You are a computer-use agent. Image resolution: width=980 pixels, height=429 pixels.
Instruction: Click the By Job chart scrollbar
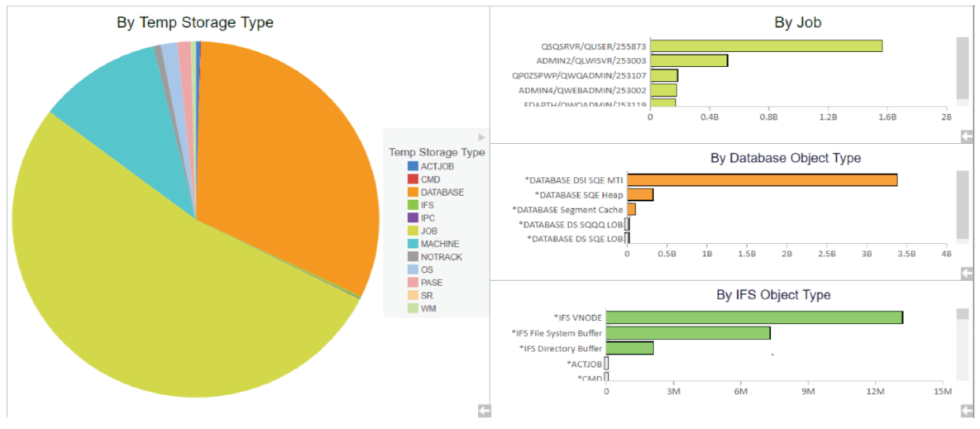963,69
